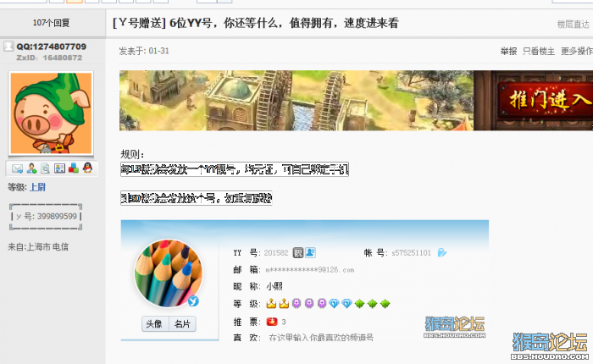This screenshot has width=593, height=364.
Task: Click the second boxed rule line about 50楼
Action: (x=197, y=198)
